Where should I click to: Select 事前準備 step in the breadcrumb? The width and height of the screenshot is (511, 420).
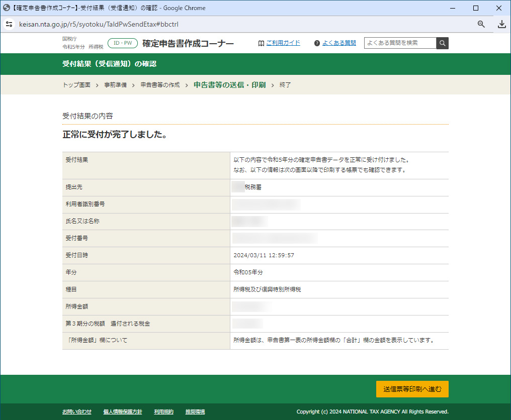[x=115, y=85]
